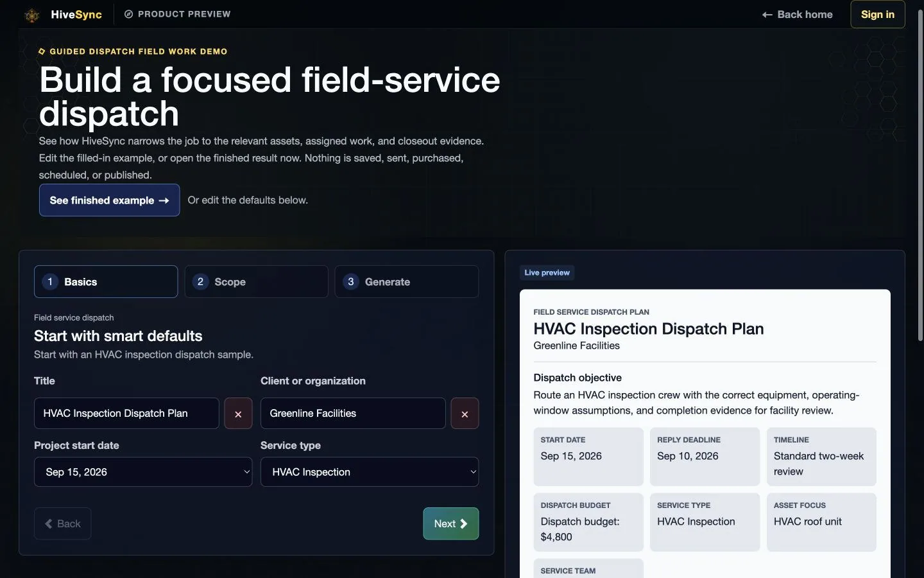Click the Asset Focus HVAC roof unit card
The image size is (924, 578).
coord(821,522)
